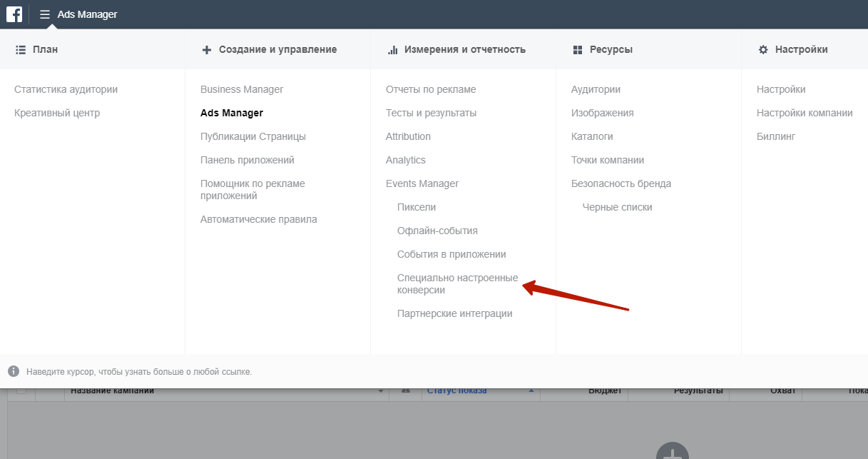The width and height of the screenshot is (868, 459).
Task: Click the Ресурсы column heading
Action: tap(611, 49)
